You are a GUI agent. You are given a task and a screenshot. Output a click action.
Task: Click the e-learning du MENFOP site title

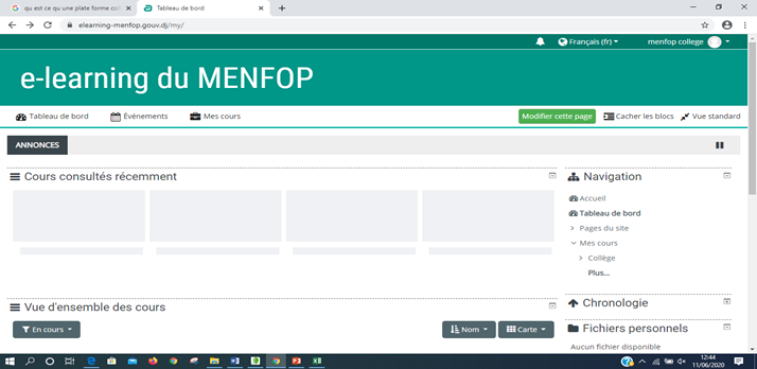tap(167, 78)
